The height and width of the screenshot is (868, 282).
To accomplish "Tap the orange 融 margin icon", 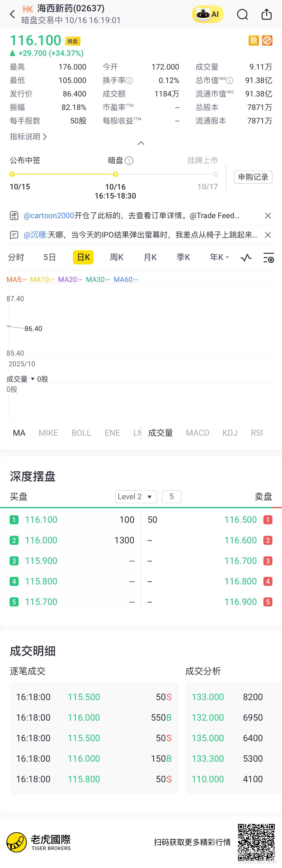I will 254,41.
